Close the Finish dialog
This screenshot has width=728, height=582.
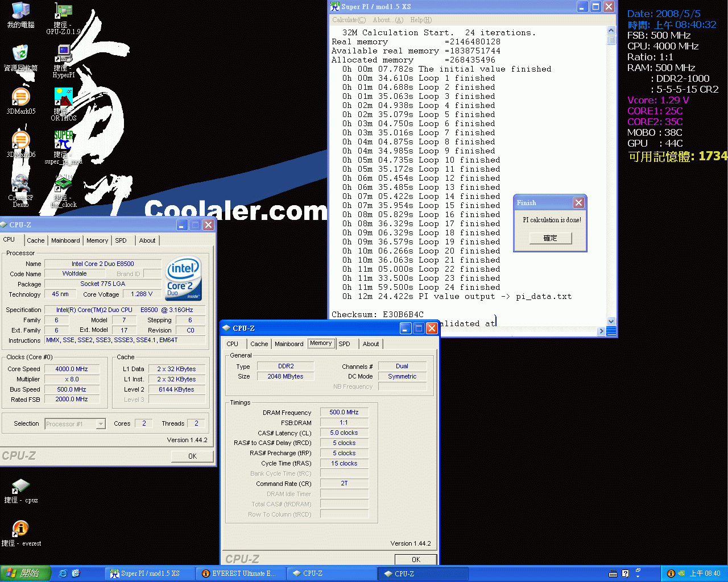pyautogui.click(x=578, y=203)
